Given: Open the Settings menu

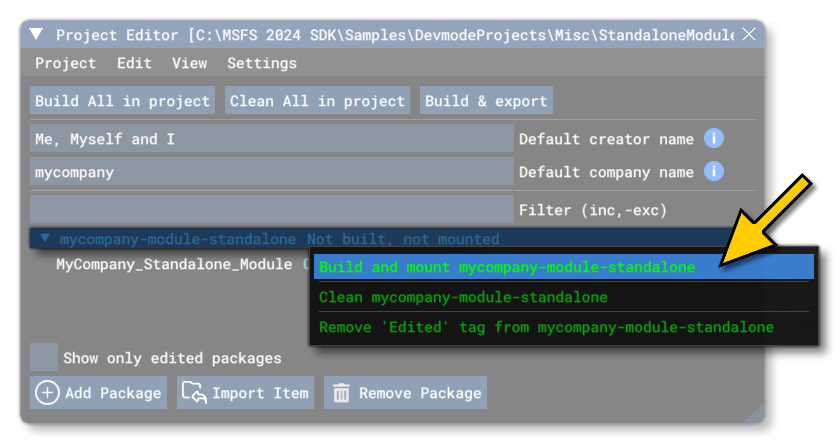Looking at the screenshot, I should [262, 63].
